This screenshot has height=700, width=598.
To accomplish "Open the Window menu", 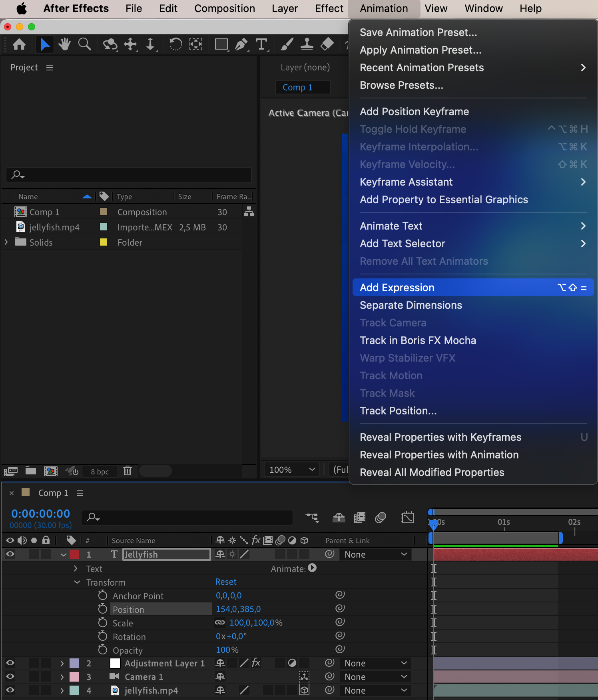I will tap(483, 9).
